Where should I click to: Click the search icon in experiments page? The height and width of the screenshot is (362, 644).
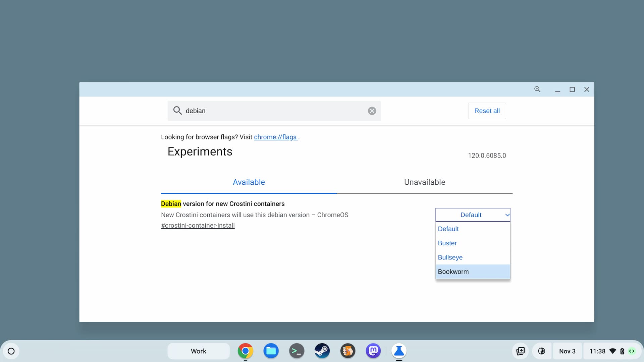[177, 111]
